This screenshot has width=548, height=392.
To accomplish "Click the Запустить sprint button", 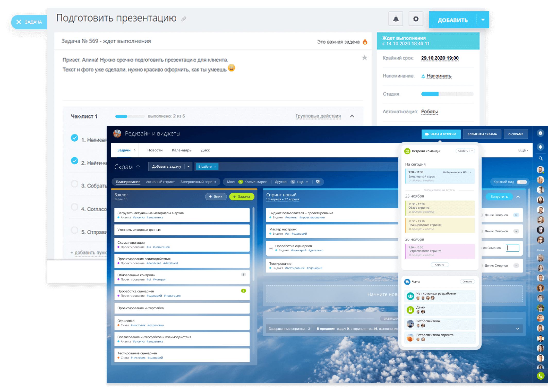I will 501,195.
